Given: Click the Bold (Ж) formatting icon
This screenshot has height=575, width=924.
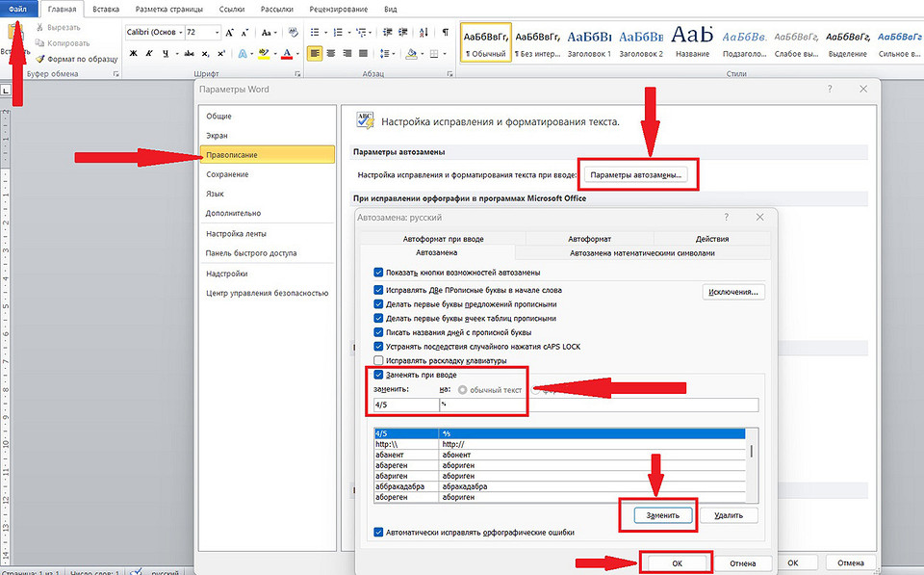Looking at the screenshot, I should coord(133,53).
